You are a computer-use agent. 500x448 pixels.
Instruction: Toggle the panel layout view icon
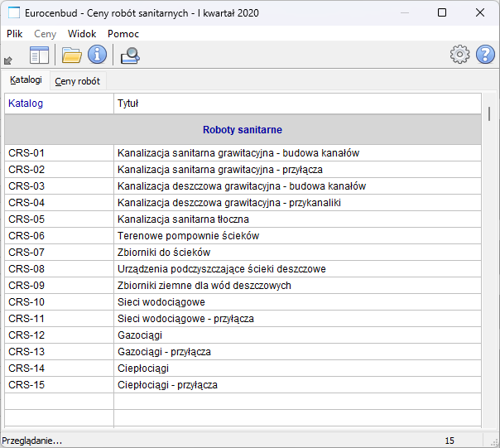39,55
